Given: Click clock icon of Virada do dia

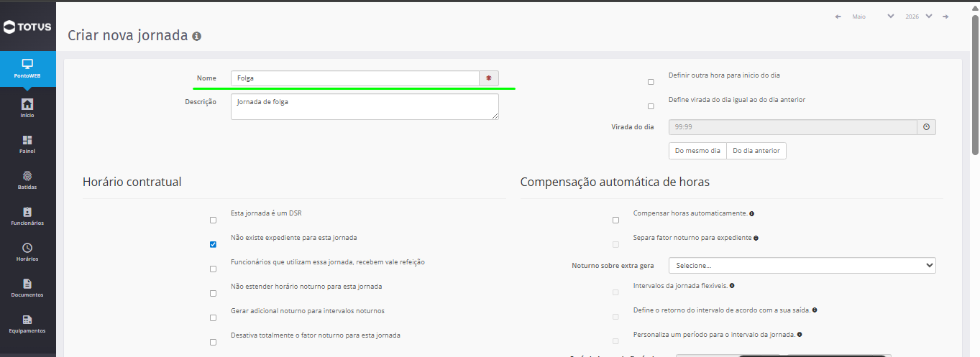Looking at the screenshot, I should click(926, 127).
